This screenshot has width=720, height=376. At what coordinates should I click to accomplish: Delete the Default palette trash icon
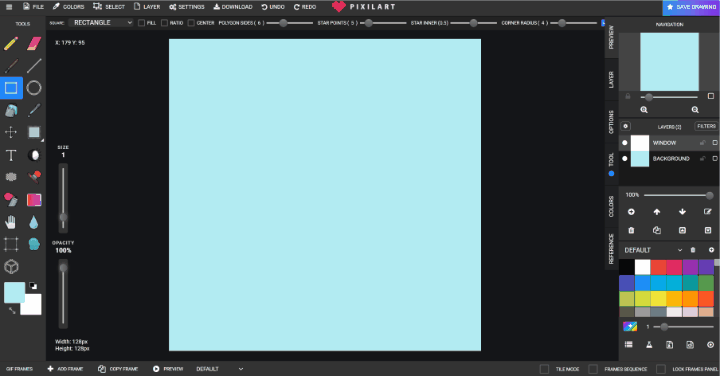click(x=693, y=250)
